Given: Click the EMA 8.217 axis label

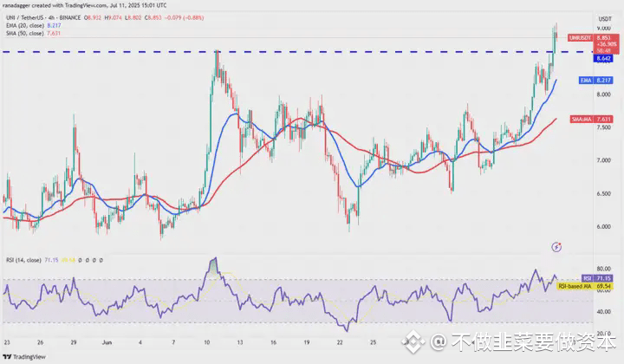Looking at the screenshot, I should [x=595, y=81].
